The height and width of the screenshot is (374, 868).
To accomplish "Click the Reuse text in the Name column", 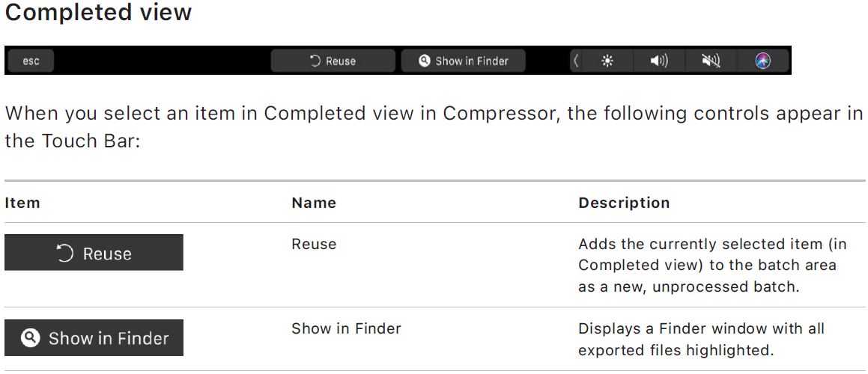I will 314,244.
